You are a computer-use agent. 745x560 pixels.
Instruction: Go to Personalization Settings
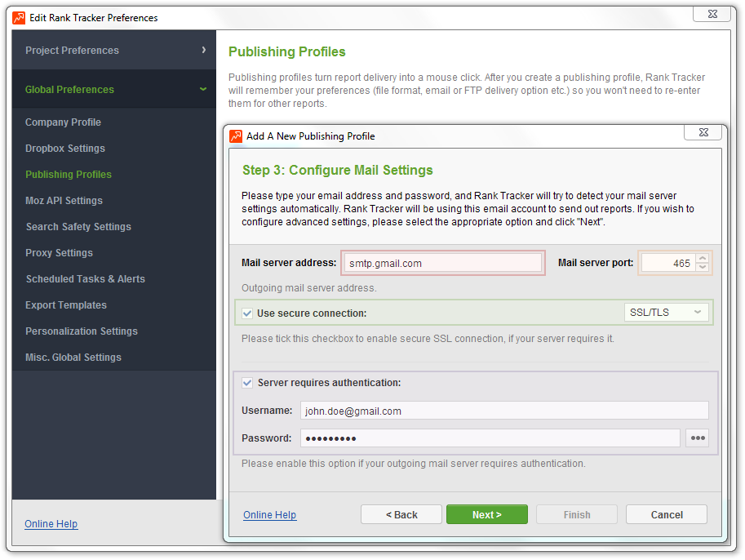(82, 331)
